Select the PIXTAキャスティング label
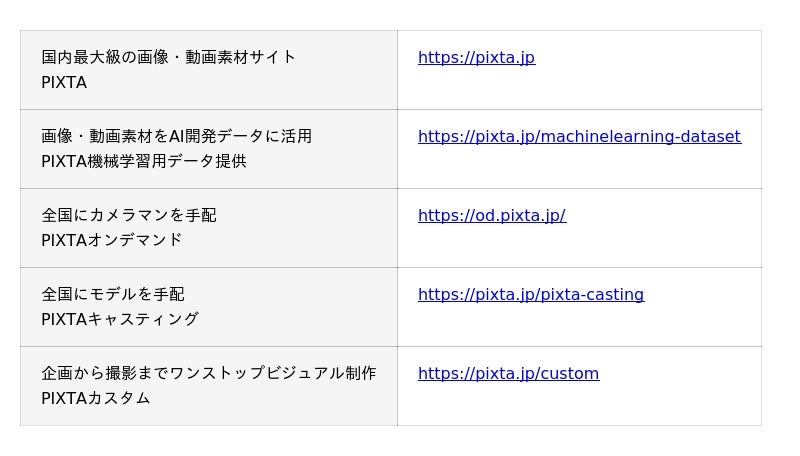This screenshot has width=800, height=456. [120, 320]
